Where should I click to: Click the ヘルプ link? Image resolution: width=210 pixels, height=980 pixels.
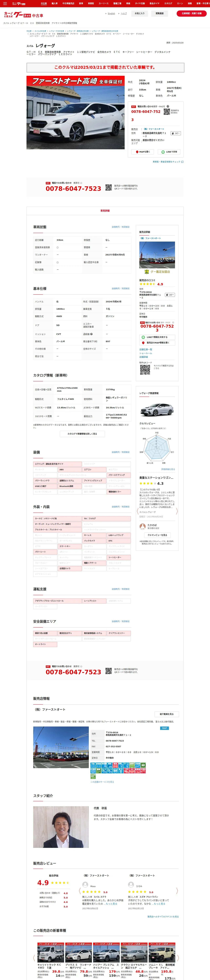[x=124, y=13]
